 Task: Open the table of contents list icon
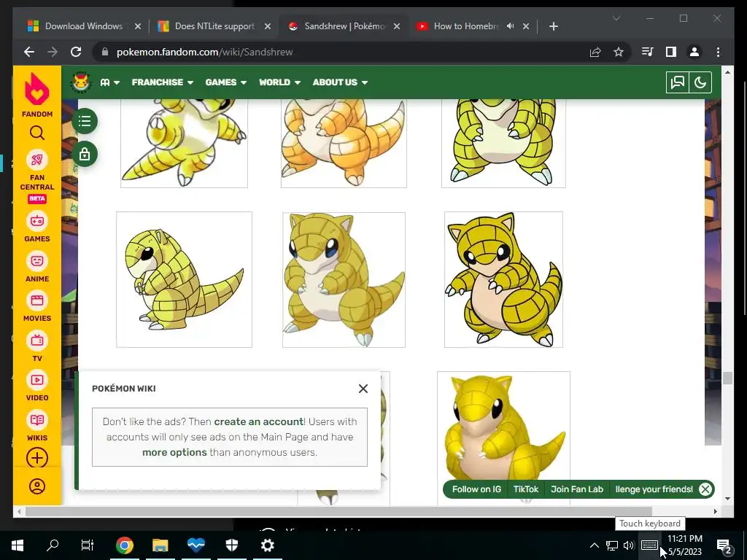coord(85,121)
